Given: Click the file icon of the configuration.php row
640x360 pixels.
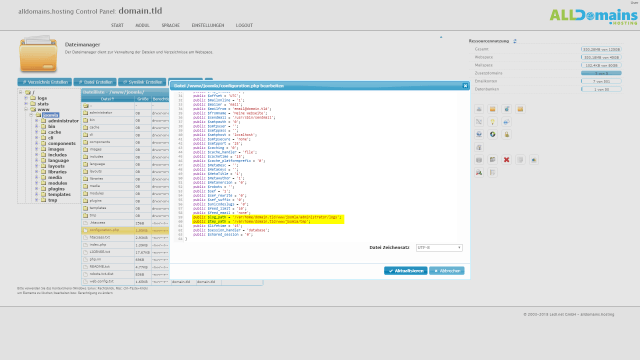Looking at the screenshot, I should (86, 230).
